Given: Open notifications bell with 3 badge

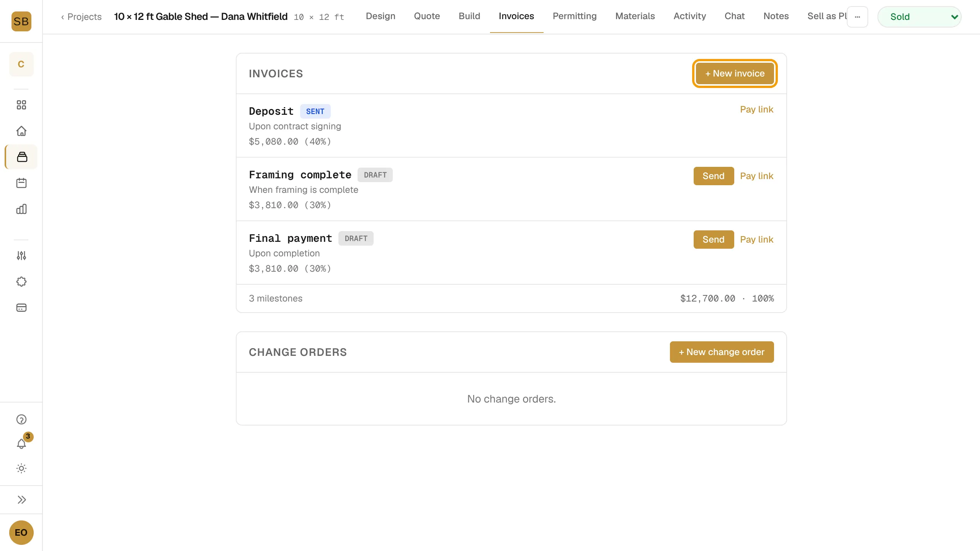Looking at the screenshot, I should 21,444.
